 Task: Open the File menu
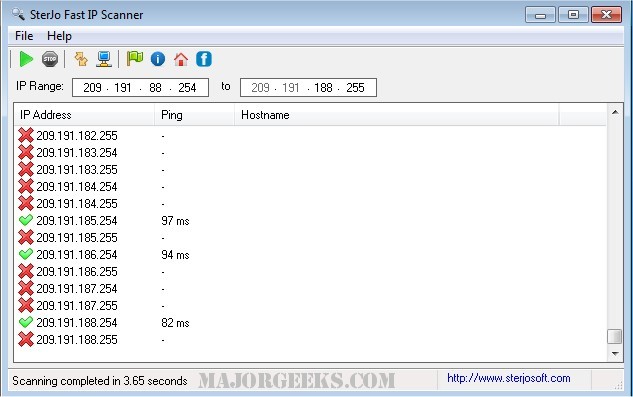(24, 36)
